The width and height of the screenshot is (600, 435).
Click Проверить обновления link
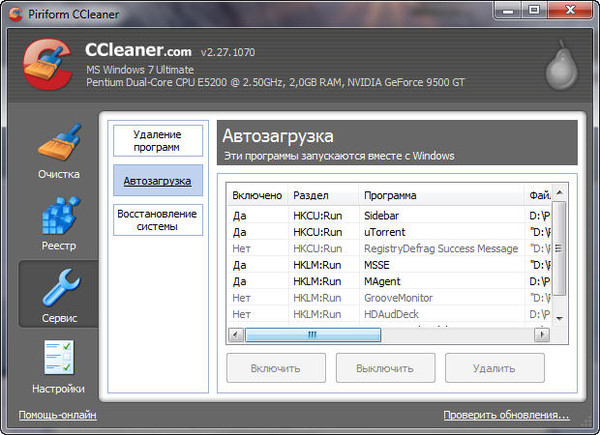[x=506, y=415]
